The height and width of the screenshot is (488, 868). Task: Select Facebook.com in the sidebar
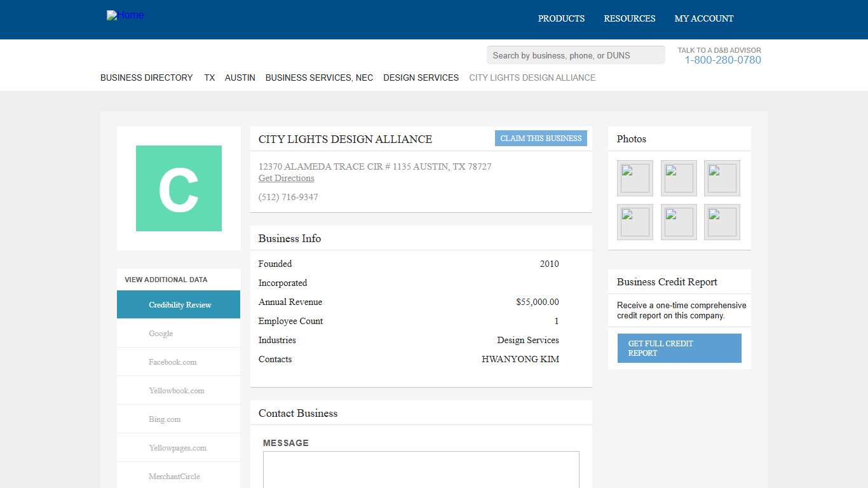(172, 362)
